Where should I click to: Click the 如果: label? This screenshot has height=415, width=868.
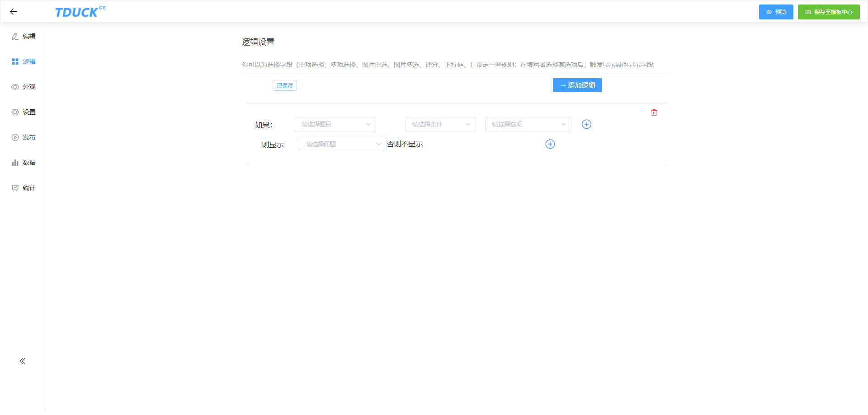pyautogui.click(x=264, y=125)
